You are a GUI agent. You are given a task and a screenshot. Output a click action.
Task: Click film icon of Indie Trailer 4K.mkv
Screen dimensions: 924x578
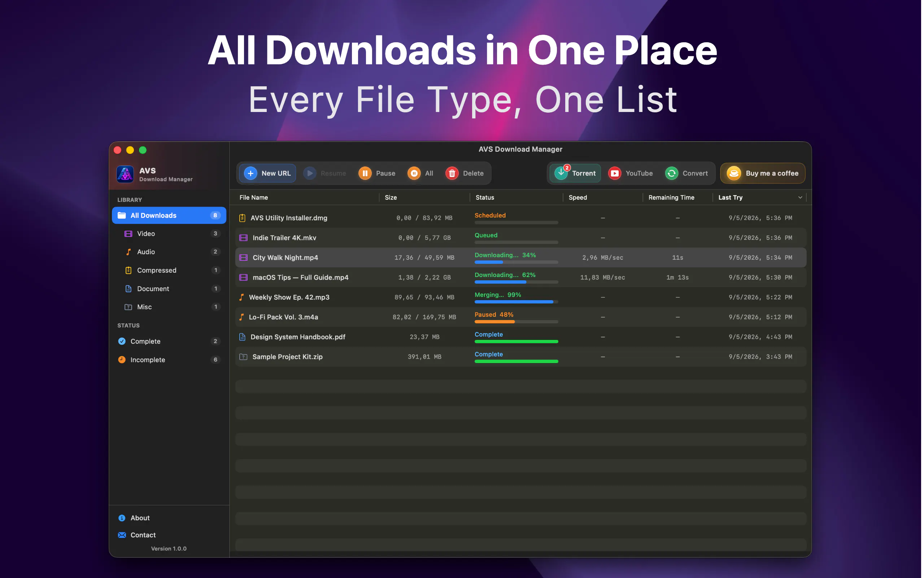[x=244, y=238]
